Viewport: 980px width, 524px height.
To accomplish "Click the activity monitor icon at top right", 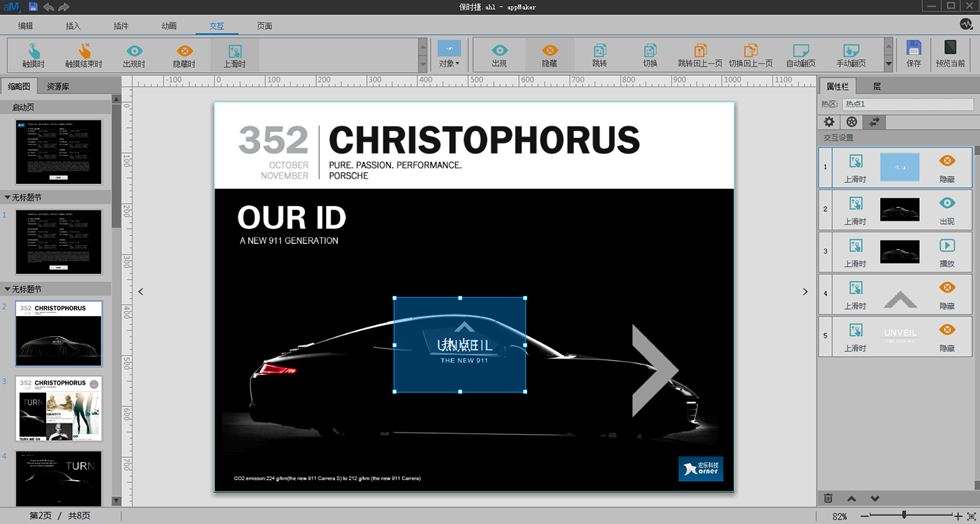I will point(966,24).
